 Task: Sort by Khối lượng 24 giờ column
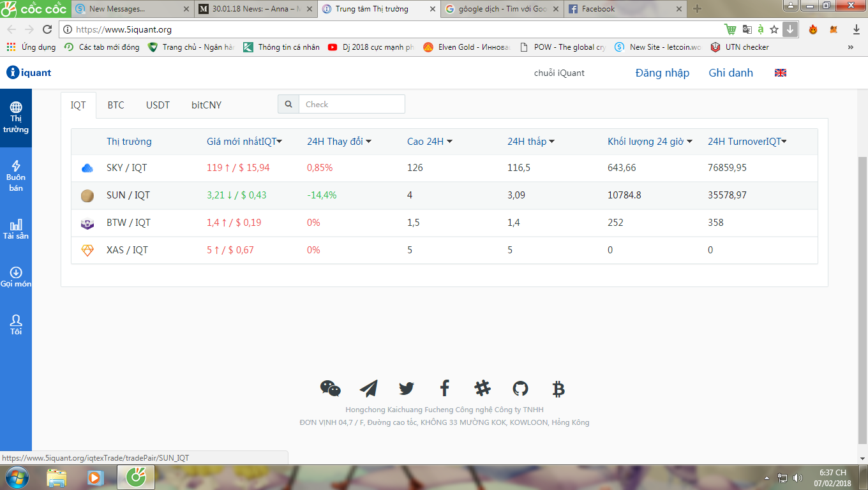[x=650, y=142]
